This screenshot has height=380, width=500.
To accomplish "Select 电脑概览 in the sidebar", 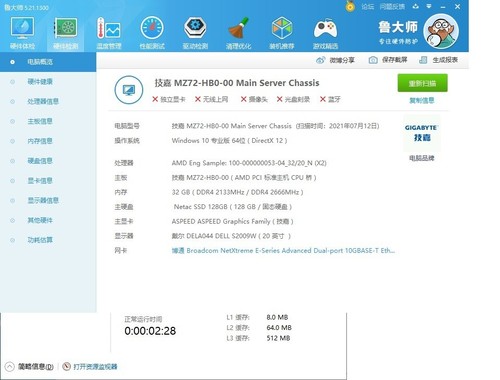I will pos(48,62).
